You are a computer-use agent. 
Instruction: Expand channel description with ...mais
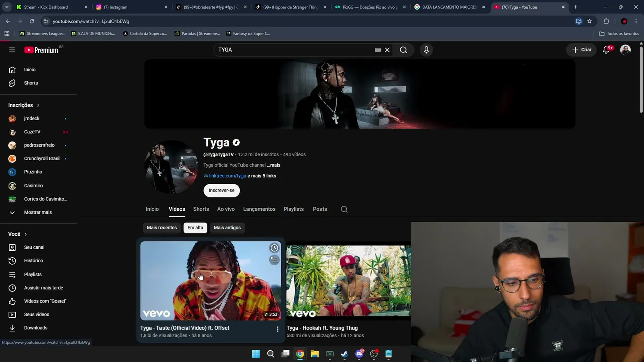tap(274, 165)
